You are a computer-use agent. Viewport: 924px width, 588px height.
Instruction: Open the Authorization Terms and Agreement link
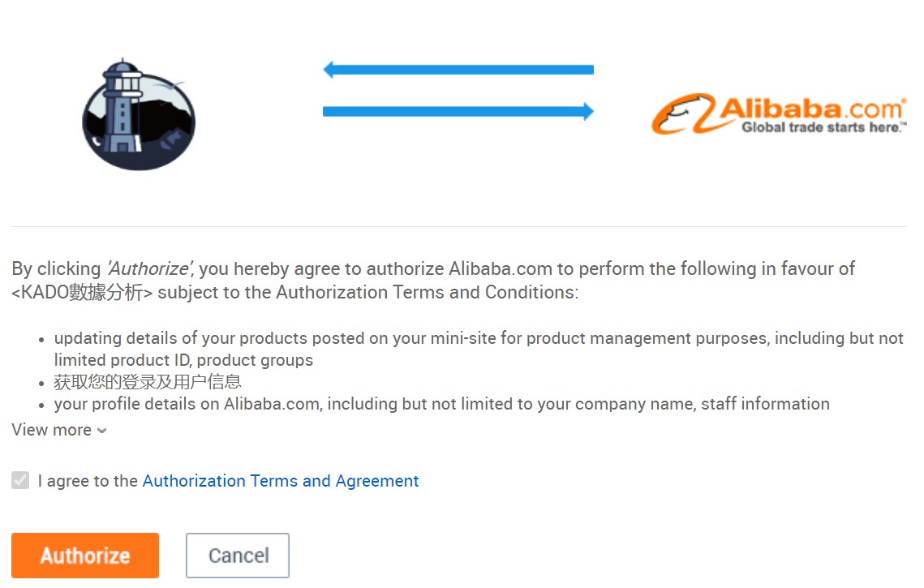[281, 481]
